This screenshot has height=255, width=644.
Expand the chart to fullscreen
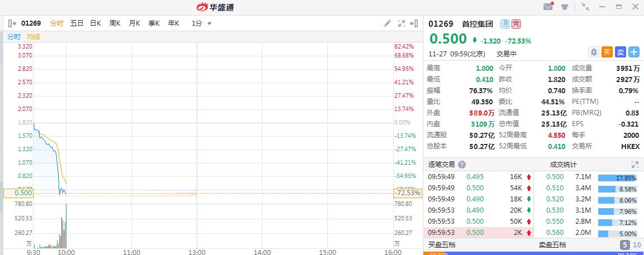401,23
